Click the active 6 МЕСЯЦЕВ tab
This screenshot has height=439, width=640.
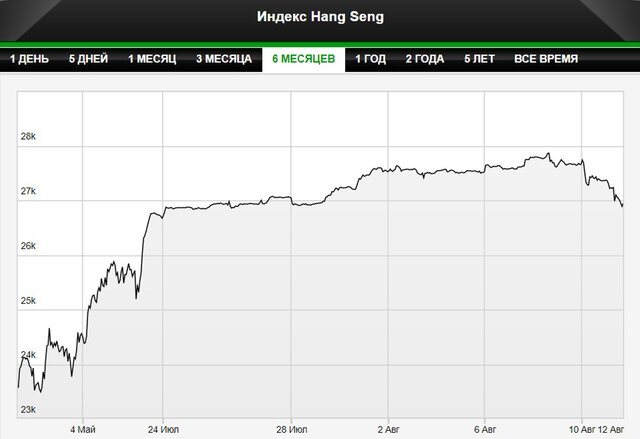[304, 59]
